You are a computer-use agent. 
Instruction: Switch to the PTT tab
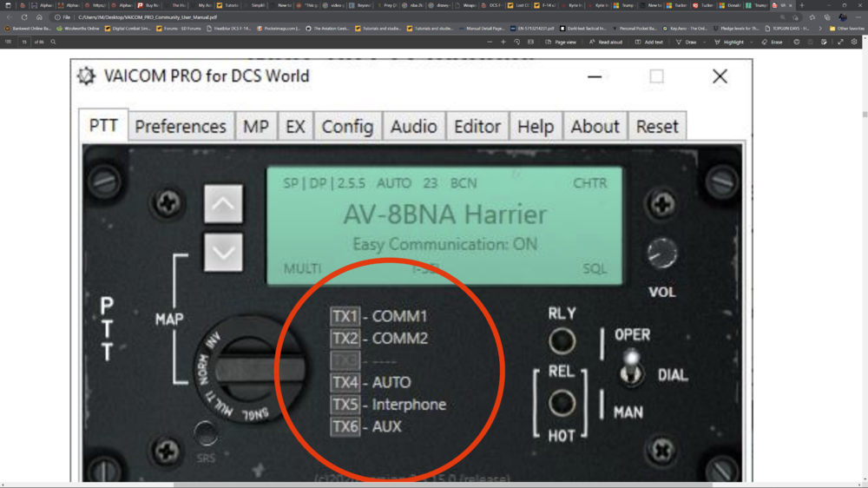click(103, 125)
